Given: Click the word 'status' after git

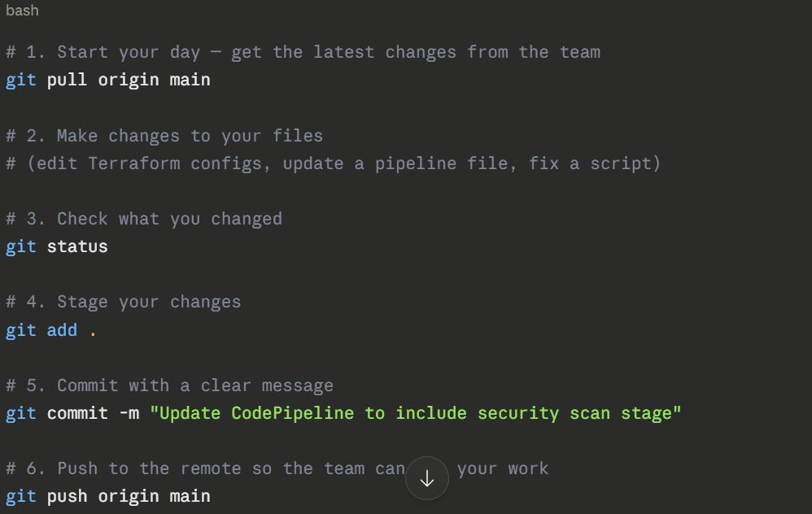Looking at the screenshot, I should pyautogui.click(x=77, y=246).
